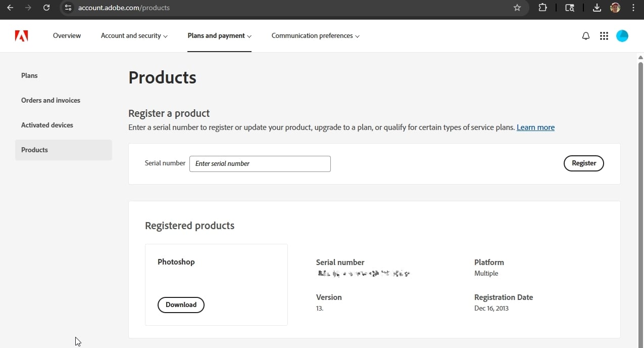Follow the Learn more link

535,127
